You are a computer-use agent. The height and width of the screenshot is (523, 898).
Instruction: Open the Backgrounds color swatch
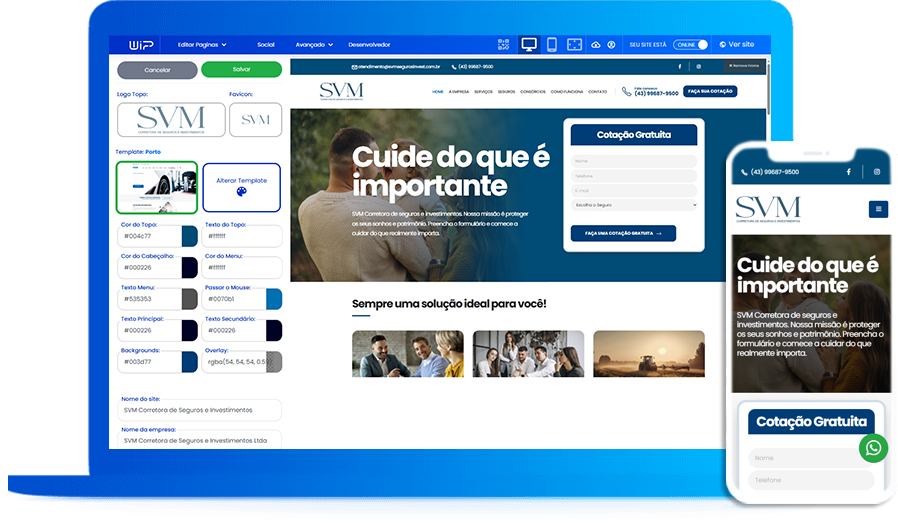[190, 362]
